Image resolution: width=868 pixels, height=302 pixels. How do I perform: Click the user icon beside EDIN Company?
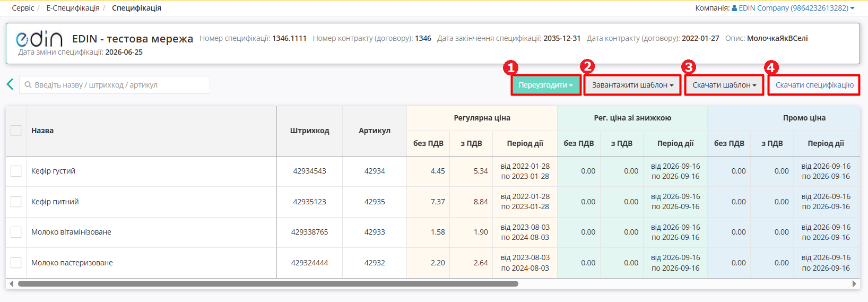[x=734, y=8]
